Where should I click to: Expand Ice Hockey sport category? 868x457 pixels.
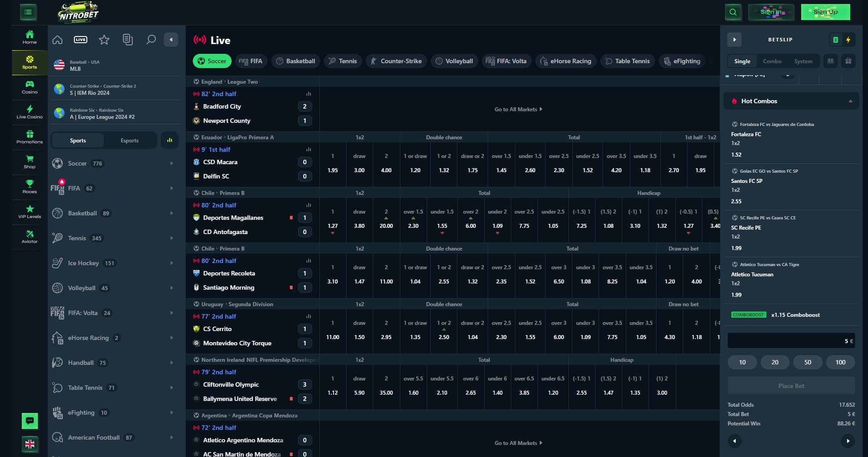[117, 263]
